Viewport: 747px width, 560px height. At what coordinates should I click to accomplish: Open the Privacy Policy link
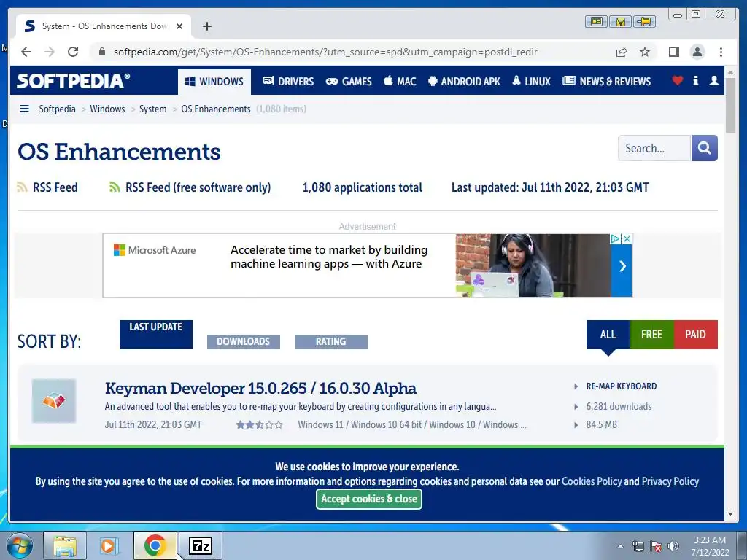[670, 481]
